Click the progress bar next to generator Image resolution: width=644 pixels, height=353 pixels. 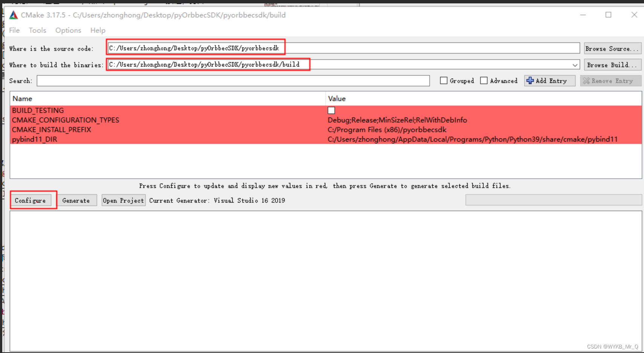coord(554,200)
